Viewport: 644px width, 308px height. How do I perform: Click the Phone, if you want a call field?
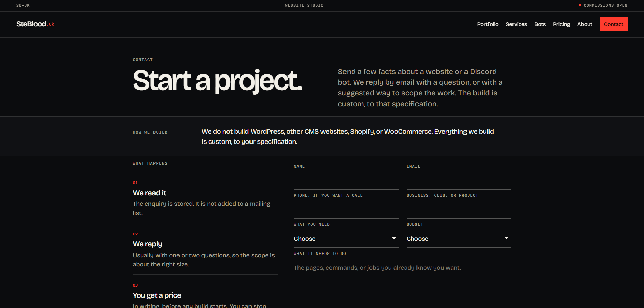pyautogui.click(x=346, y=210)
